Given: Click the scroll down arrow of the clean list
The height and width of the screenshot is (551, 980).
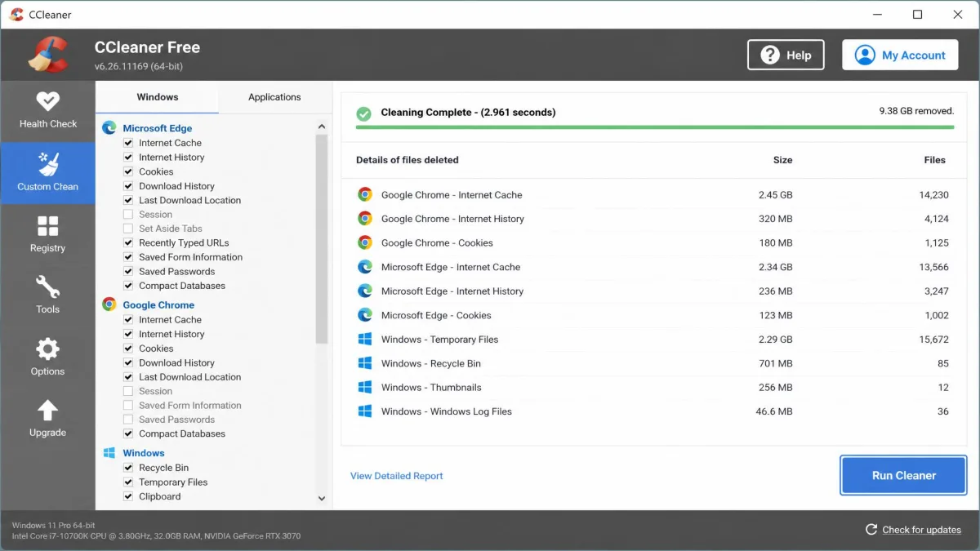Looking at the screenshot, I should point(321,498).
